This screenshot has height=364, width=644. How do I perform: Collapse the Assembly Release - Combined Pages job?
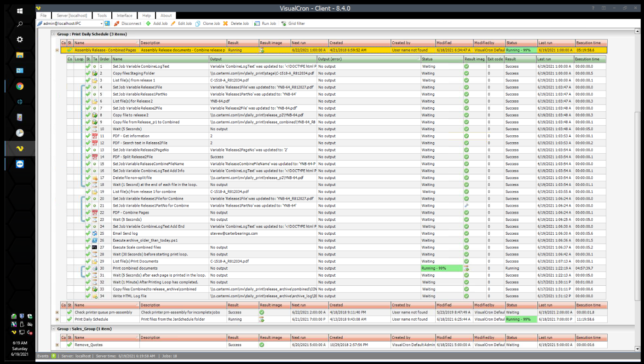(x=57, y=50)
